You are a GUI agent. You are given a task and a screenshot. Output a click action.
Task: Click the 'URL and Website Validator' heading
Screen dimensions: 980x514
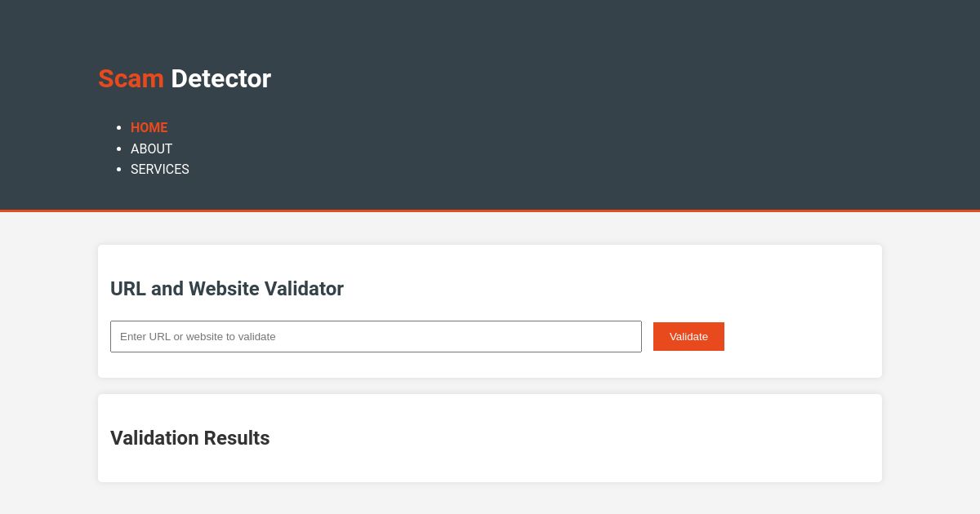(227, 289)
